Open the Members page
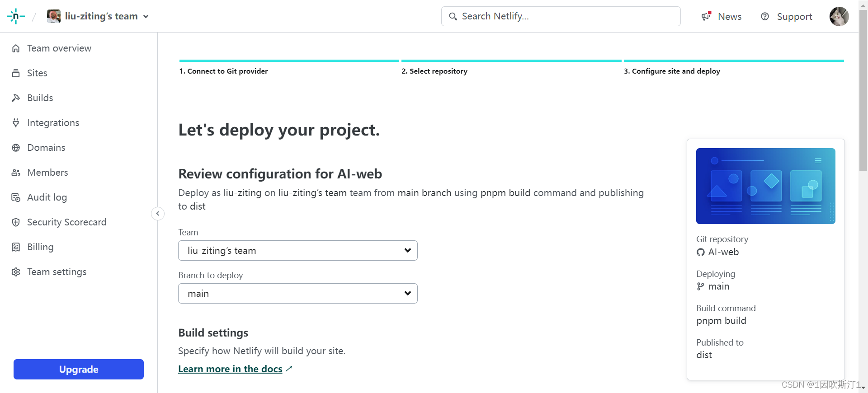Image resolution: width=868 pixels, height=393 pixels. (47, 173)
